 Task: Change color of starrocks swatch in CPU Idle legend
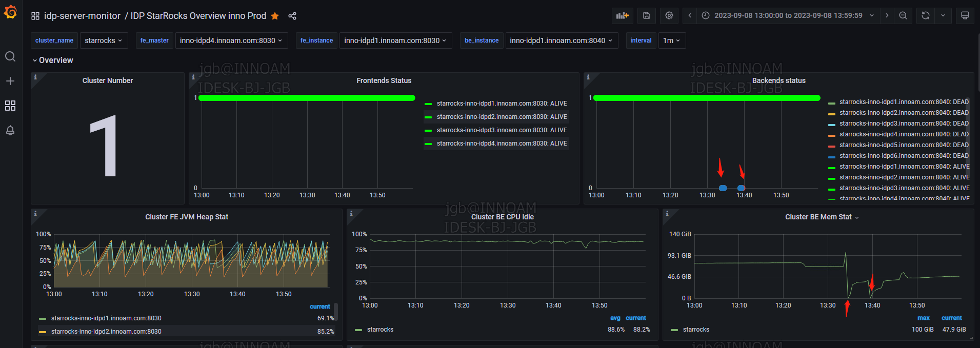point(358,330)
